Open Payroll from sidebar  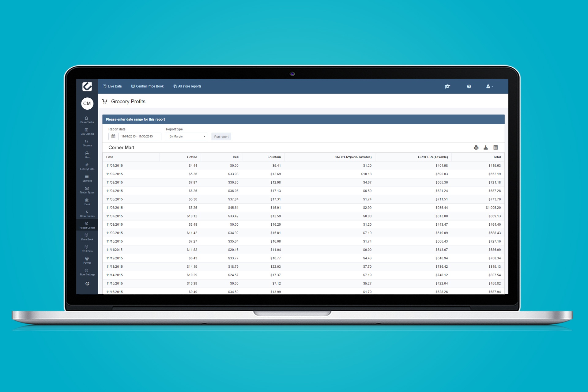point(87,260)
